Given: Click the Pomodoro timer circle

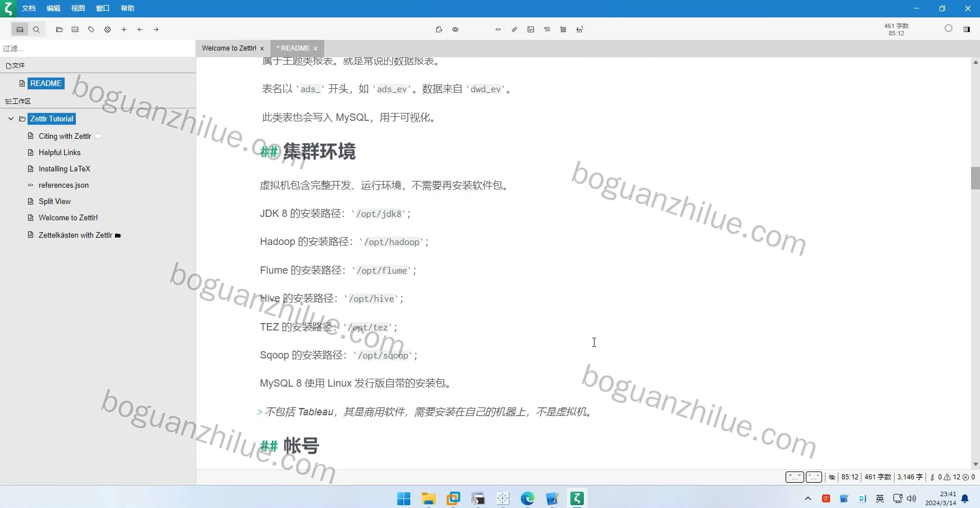Looking at the screenshot, I should 949,28.
